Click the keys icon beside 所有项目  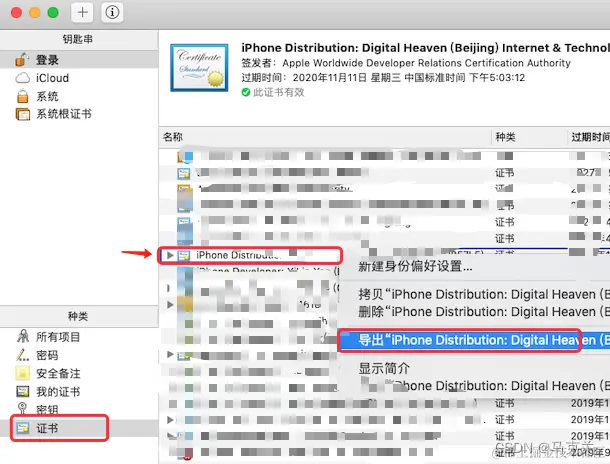coord(23,336)
